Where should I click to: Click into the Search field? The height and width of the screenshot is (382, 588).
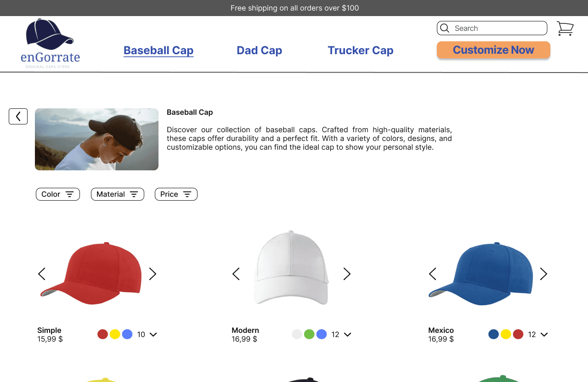(x=492, y=28)
